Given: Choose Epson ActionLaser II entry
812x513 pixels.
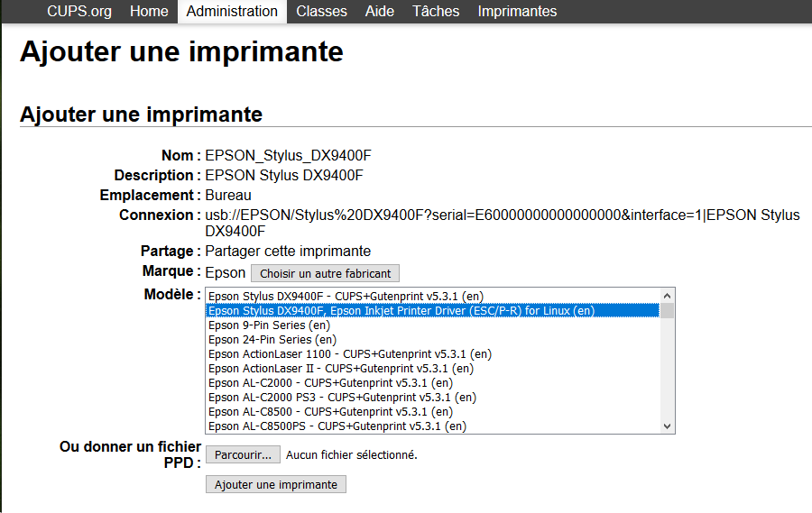Looking at the screenshot, I should [433, 369].
